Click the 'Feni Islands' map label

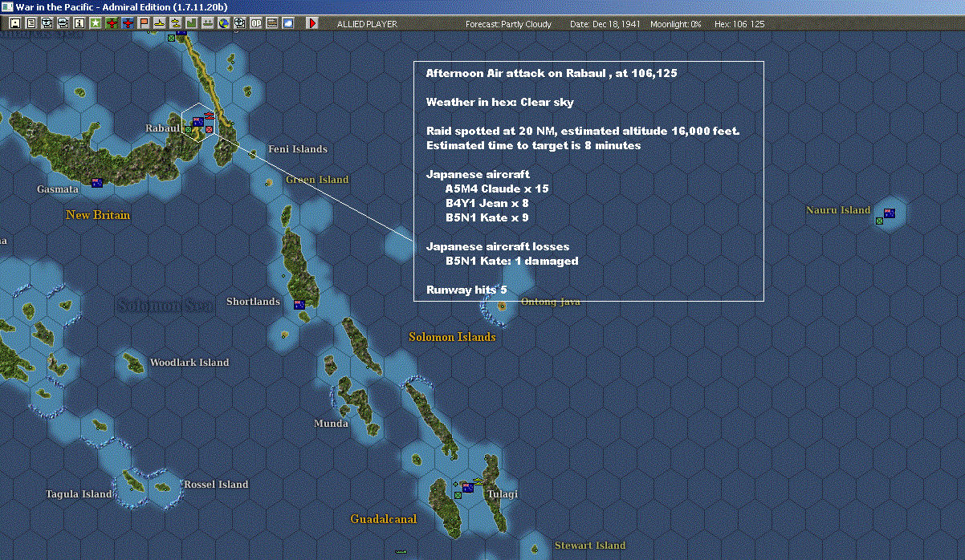pos(298,149)
